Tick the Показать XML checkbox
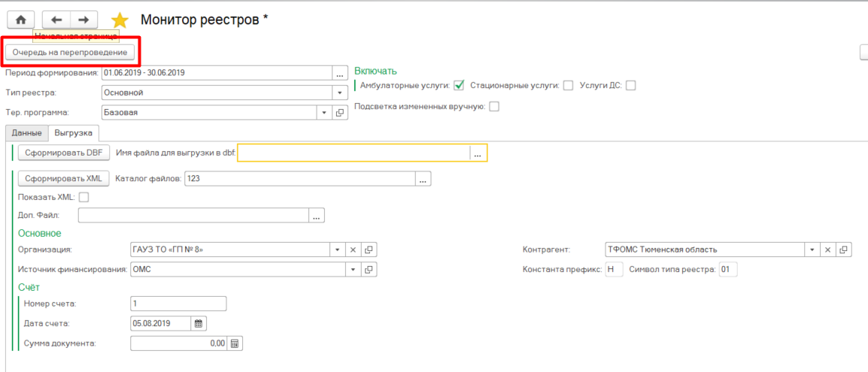868x372 pixels. (83, 197)
